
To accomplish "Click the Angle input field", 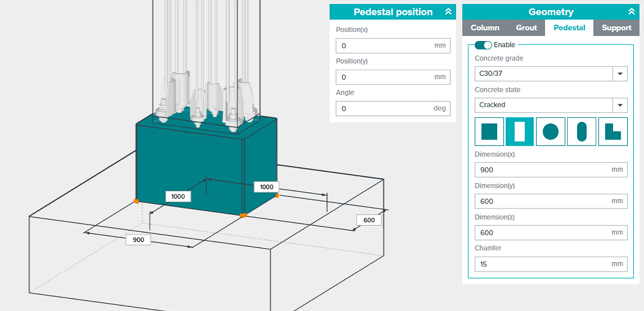I will point(393,108).
